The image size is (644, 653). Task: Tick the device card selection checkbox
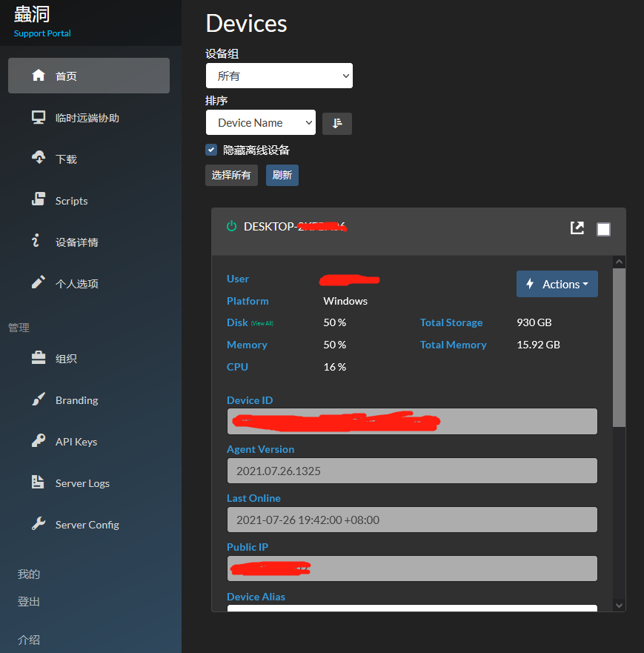(x=603, y=229)
